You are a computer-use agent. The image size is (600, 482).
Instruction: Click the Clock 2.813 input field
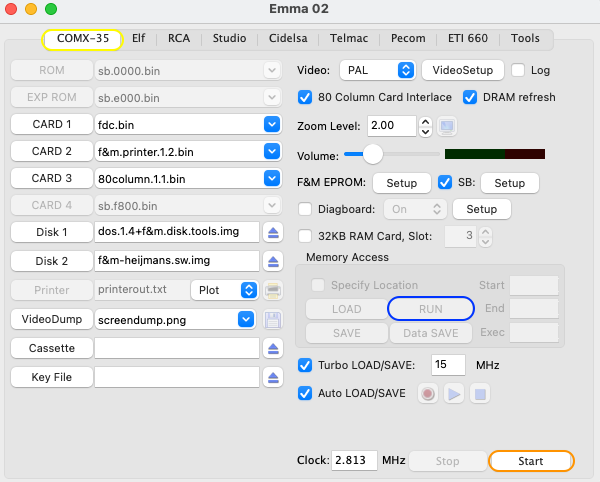coord(354,460)
